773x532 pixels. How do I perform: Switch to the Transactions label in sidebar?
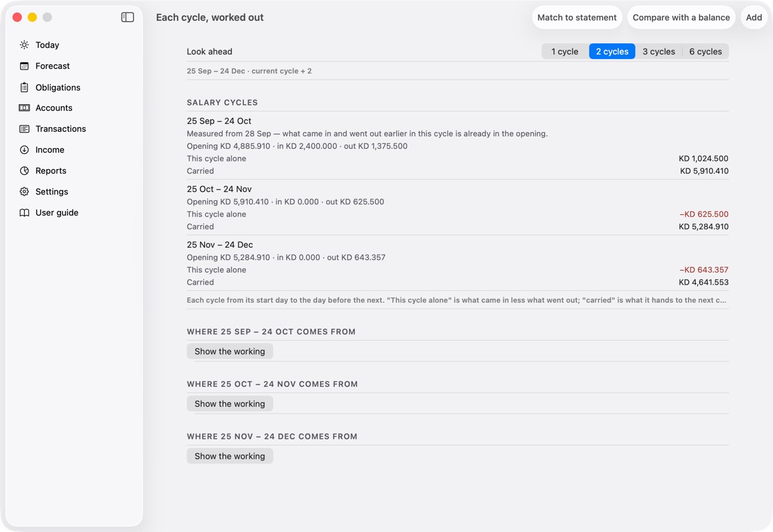61,128
